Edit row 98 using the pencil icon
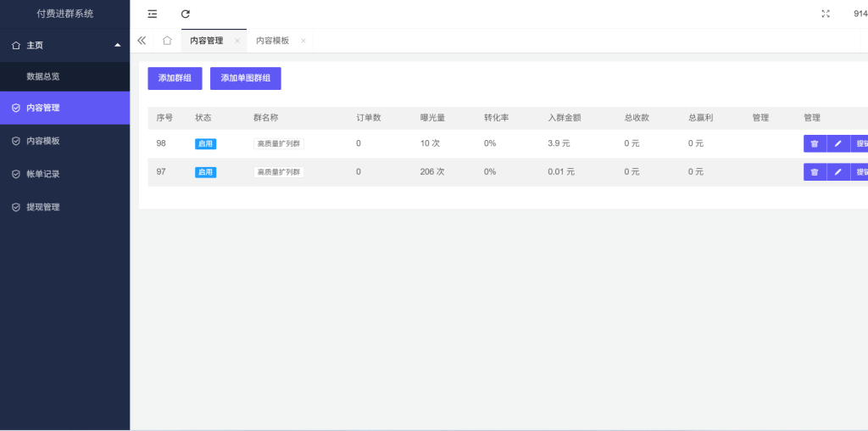Screen dimensions: 868x431 click(x=837, y=143)
